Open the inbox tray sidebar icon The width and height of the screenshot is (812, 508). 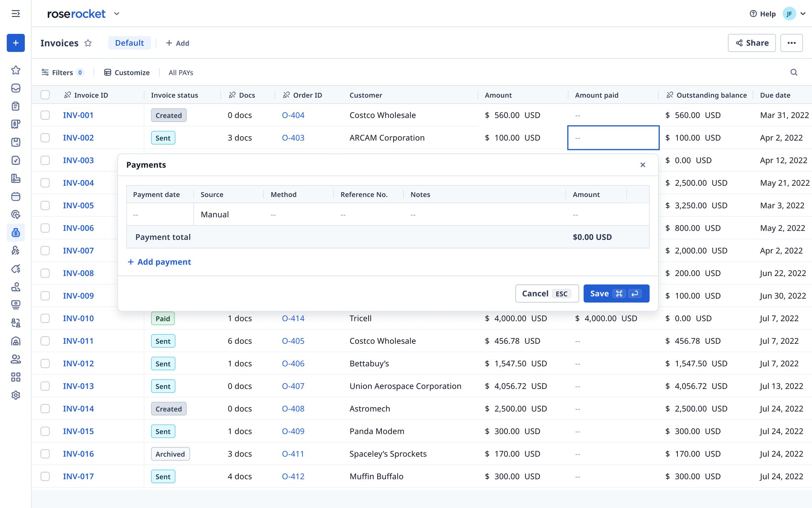16,88
